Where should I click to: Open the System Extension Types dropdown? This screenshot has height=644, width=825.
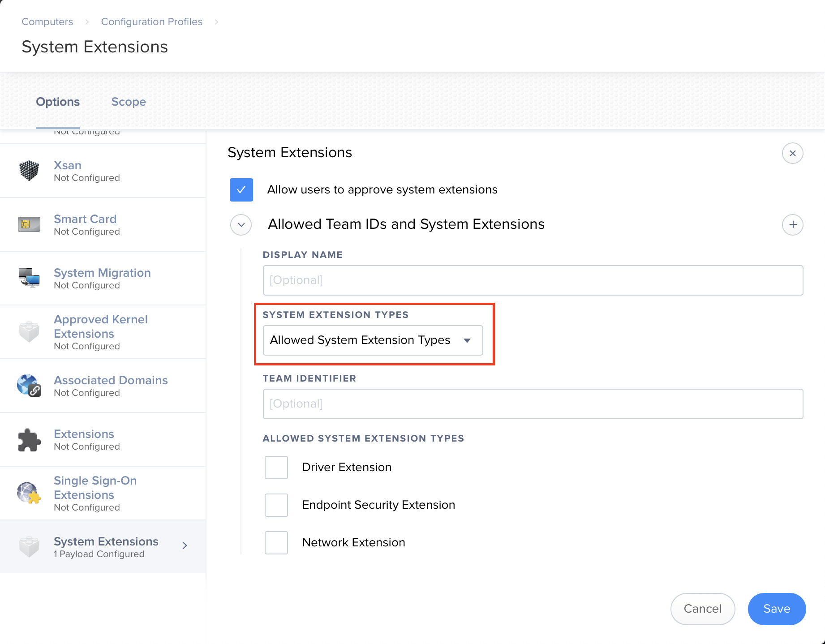(373, 340)
